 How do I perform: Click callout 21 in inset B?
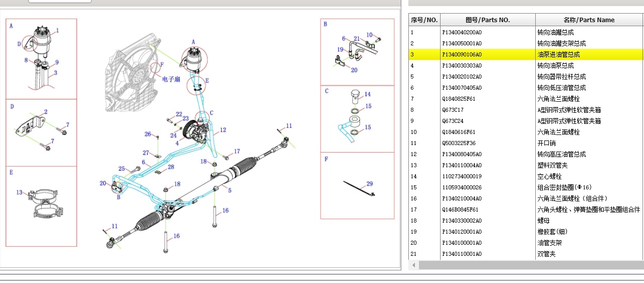tap(356, 39)
